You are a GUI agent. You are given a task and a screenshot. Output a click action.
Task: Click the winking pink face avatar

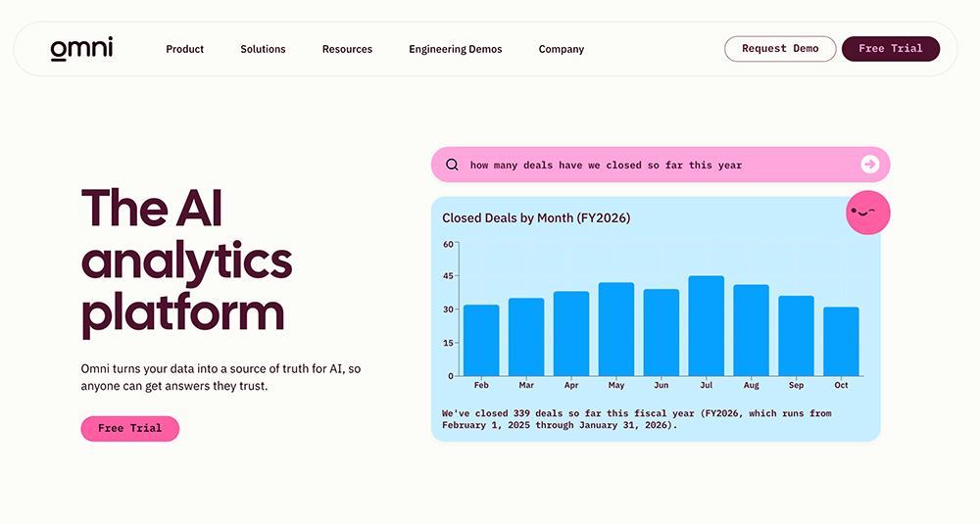[x=867, y=213]
